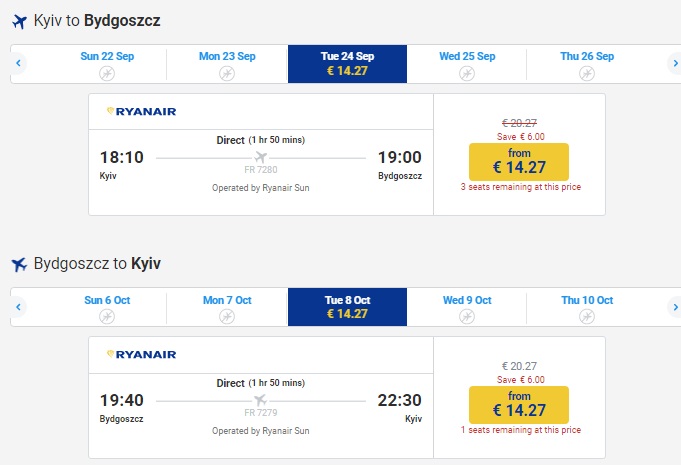Click the no-flight icon under Sun 6 Oct

(107, 316)
